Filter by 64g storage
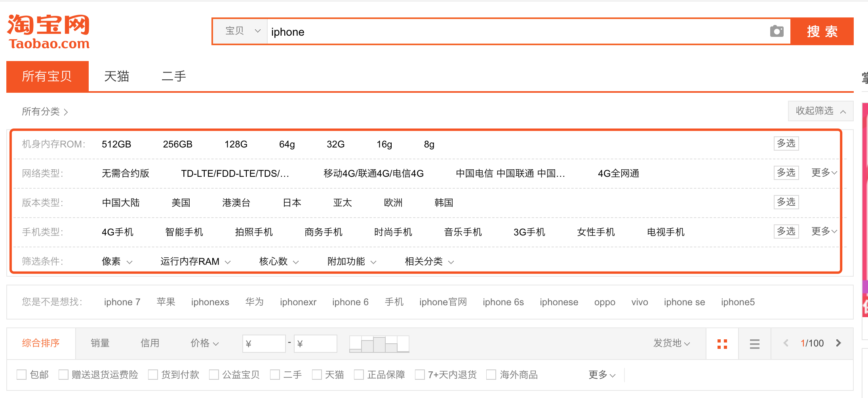The width and height of the screenshot is (868, 398). [x=287, y=144]
